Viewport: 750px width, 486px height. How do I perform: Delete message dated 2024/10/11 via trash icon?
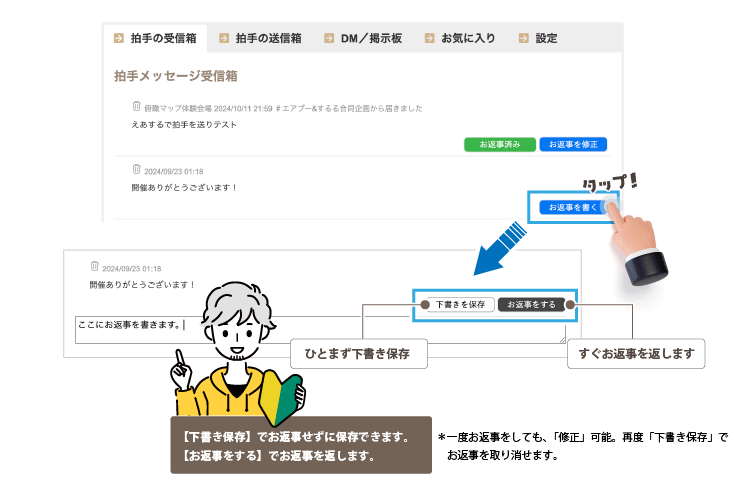[x=136, y=106]
